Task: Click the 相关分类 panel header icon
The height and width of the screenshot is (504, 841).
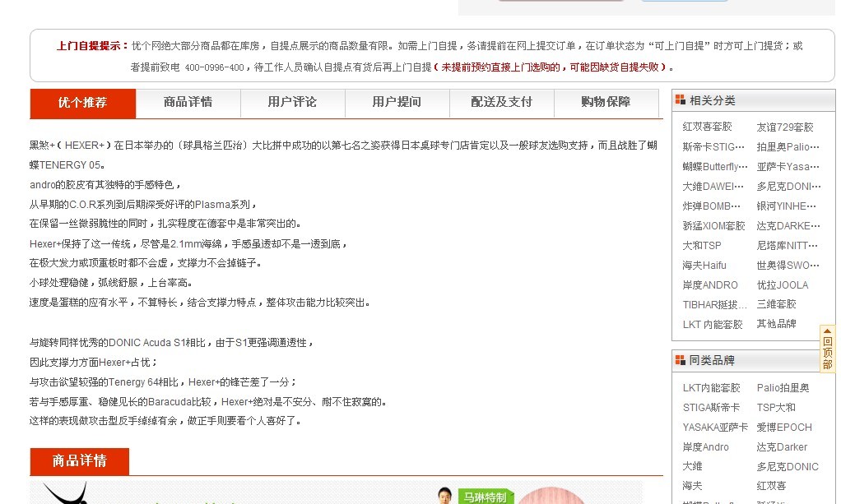Action: (680, 100)
